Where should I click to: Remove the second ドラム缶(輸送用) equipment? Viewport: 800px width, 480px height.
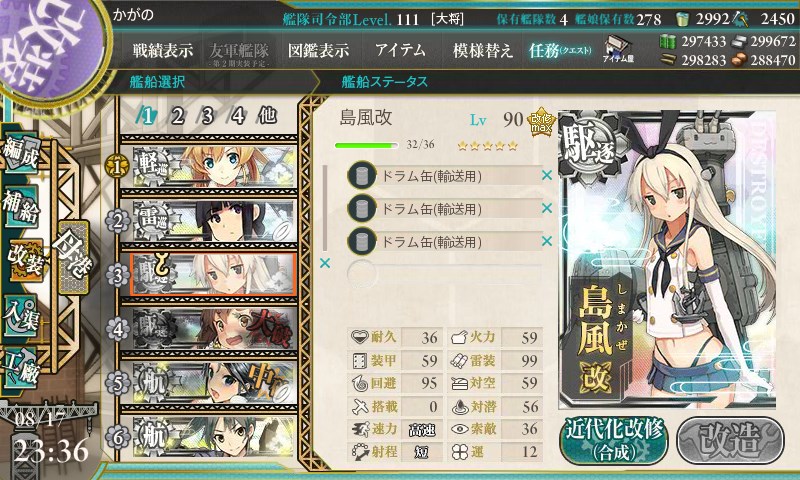coord(546,208)
